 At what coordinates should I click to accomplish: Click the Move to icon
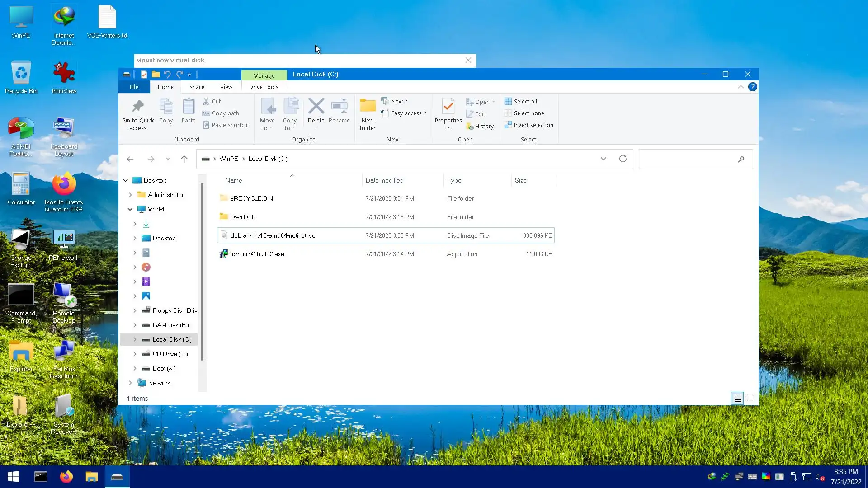[267, 107]
